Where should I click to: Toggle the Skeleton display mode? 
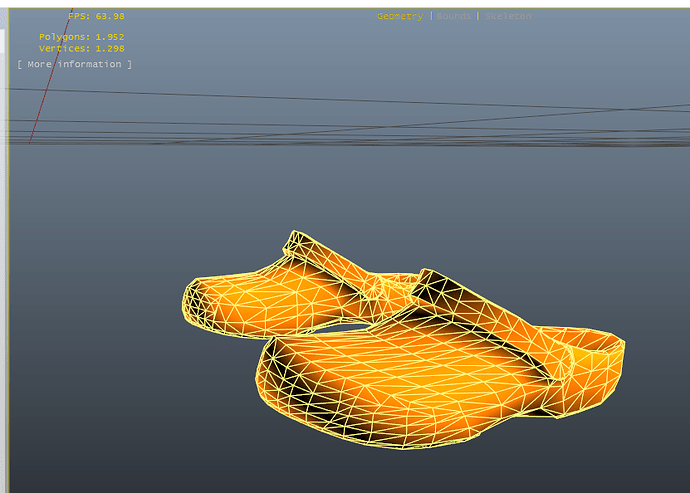click(508, 16)
